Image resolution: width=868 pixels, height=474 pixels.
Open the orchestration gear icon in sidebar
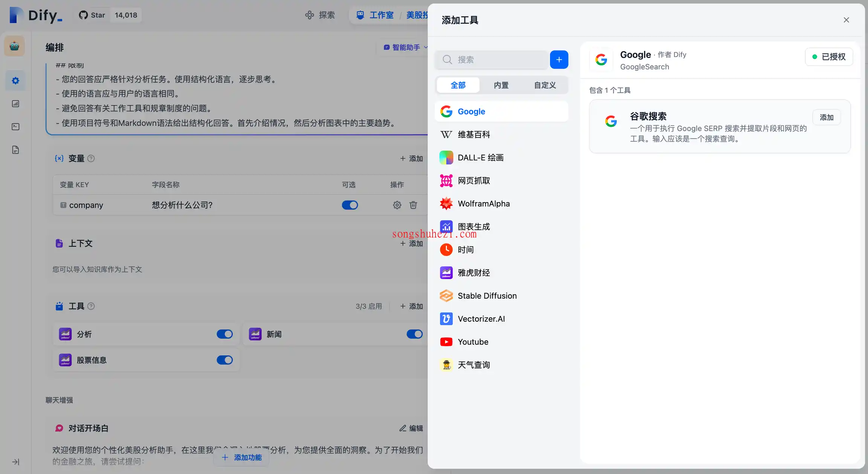coord(15,80)
